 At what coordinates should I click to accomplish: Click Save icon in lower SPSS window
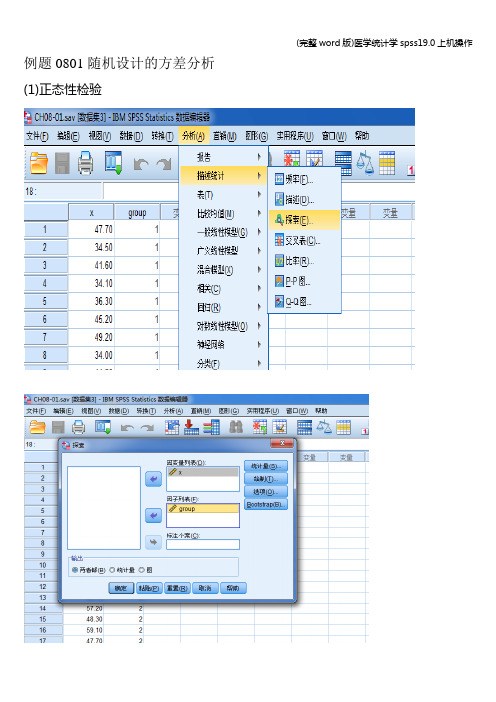58,427
